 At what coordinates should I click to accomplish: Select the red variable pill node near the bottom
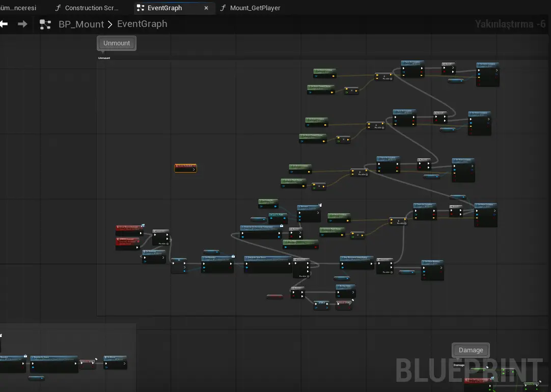coord(274,296)
